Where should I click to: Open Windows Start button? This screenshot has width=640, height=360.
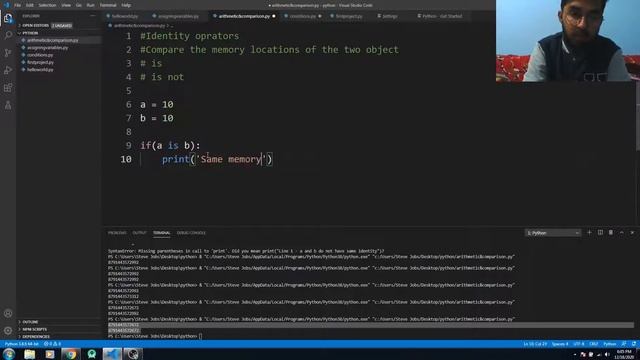[x=9, y=354]
